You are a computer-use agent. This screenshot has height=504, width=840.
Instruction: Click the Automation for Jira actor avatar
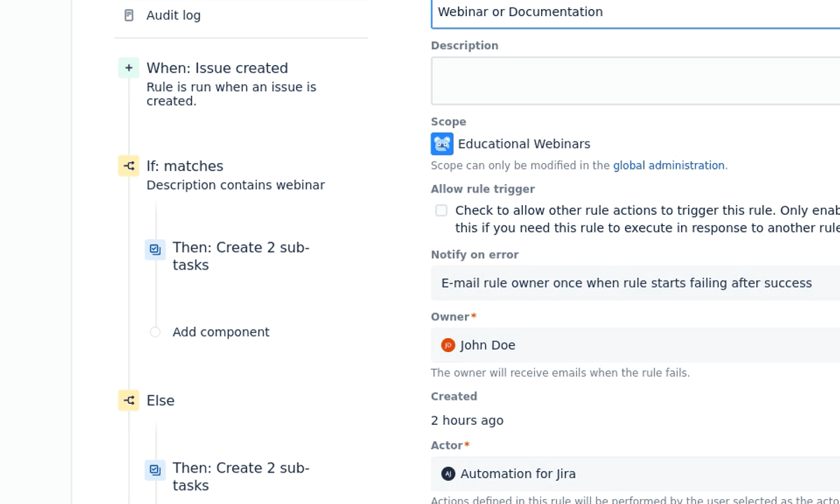[448, 474]
